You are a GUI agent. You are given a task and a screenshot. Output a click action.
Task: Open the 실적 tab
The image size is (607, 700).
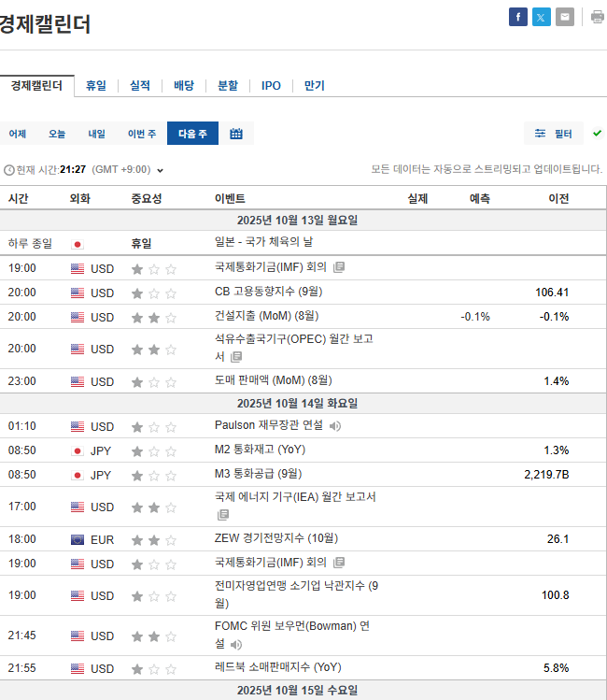pos(140,86)
